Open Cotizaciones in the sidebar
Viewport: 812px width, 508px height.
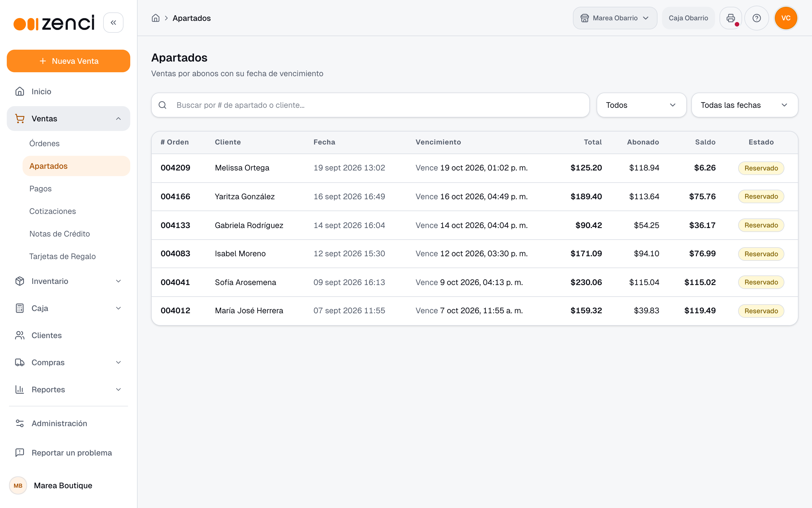76,211
